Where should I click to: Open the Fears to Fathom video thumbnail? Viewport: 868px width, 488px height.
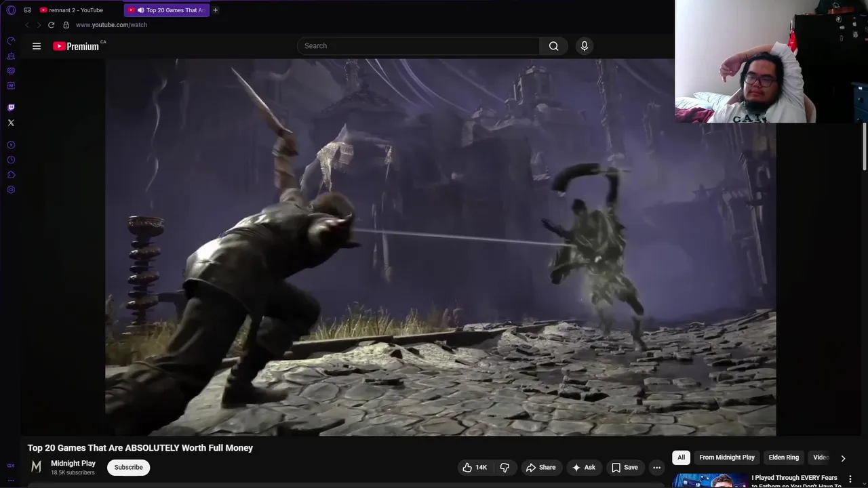pos(710,481)
